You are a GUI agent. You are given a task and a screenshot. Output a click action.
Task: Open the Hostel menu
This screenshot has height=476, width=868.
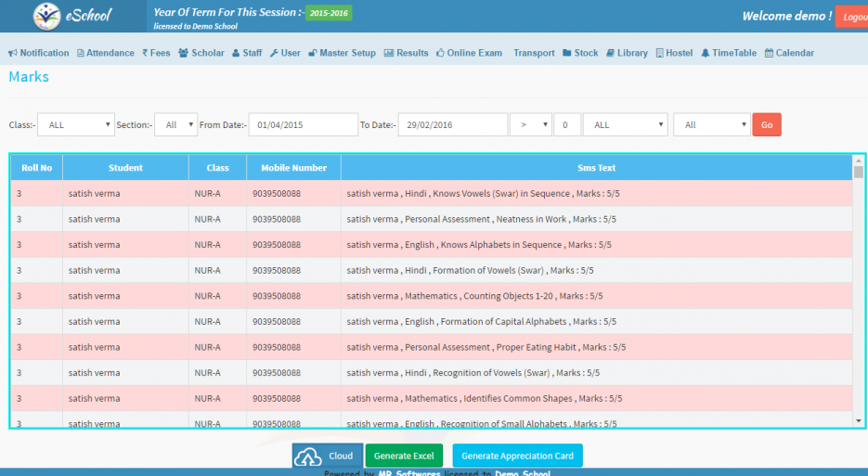673,53
